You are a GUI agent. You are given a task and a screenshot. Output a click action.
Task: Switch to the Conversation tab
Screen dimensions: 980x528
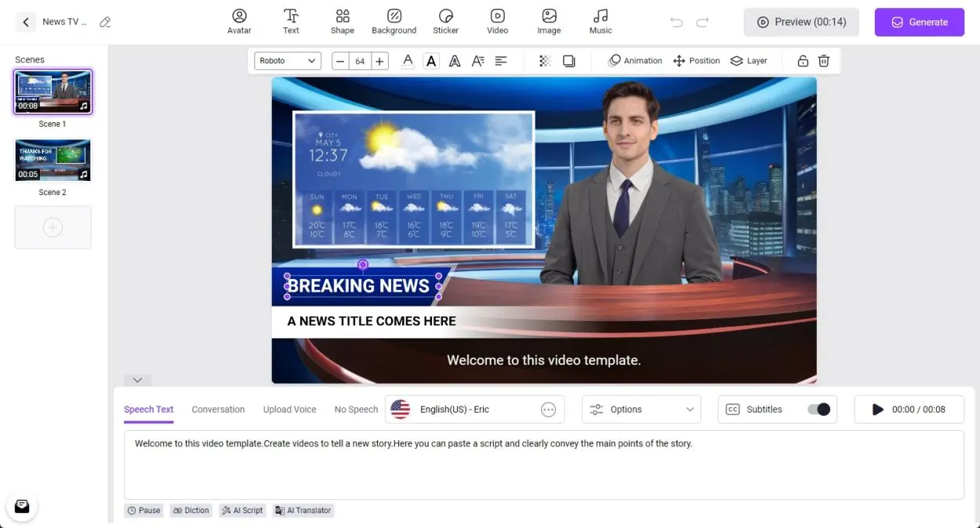point(218,409)
